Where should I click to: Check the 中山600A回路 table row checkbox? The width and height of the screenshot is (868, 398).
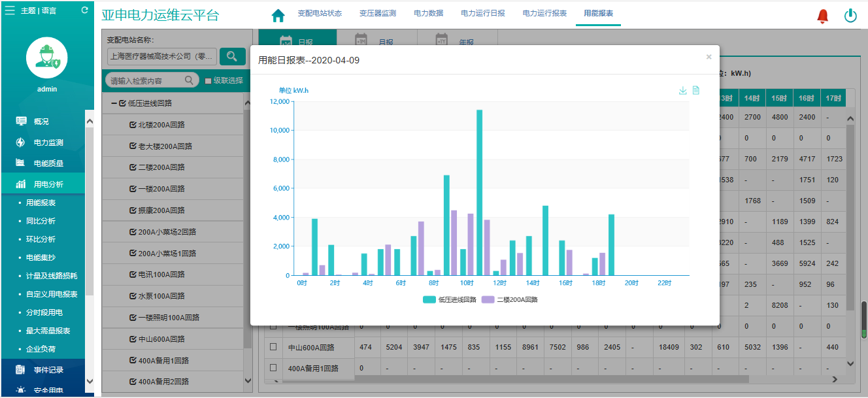(x=274, y=347)
